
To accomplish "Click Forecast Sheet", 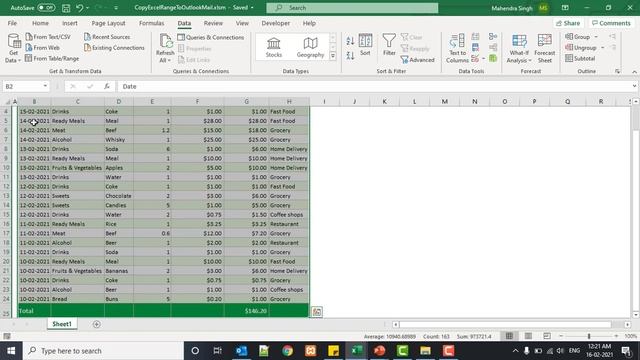I will [544, 49].
